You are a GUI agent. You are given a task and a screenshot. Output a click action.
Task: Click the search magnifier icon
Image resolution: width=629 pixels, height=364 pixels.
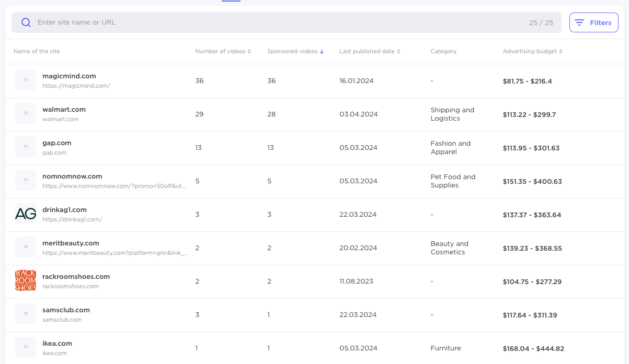pos(26,22)
